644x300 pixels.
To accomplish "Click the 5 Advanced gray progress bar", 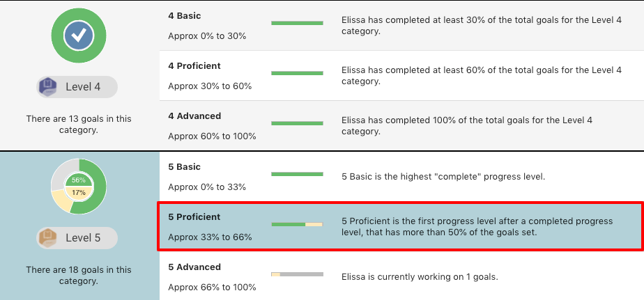I will pyautogui.click(x=297, y=274).
